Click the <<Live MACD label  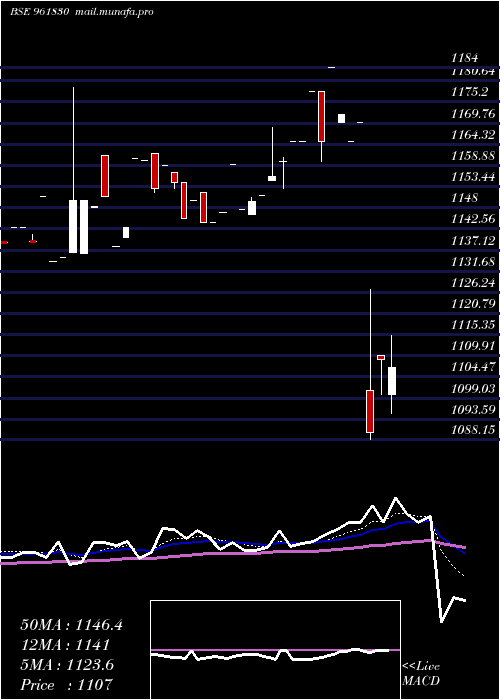[x=421, y=674]
